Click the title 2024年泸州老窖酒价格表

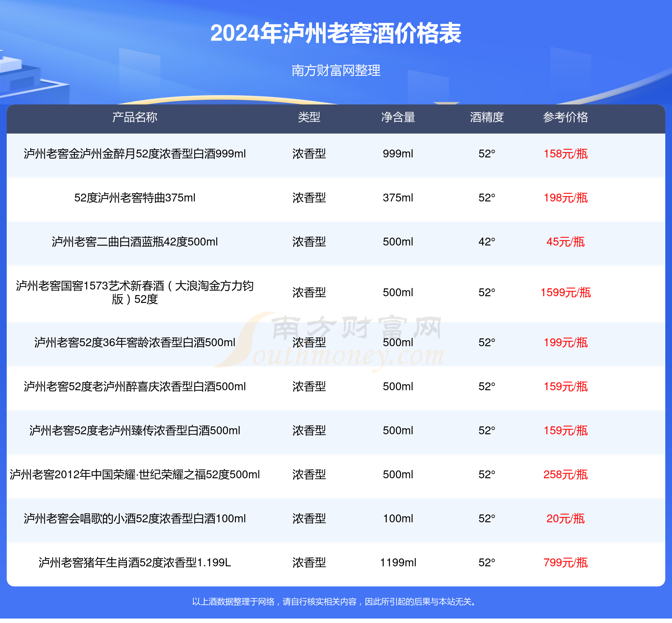[x=336, y=33]
